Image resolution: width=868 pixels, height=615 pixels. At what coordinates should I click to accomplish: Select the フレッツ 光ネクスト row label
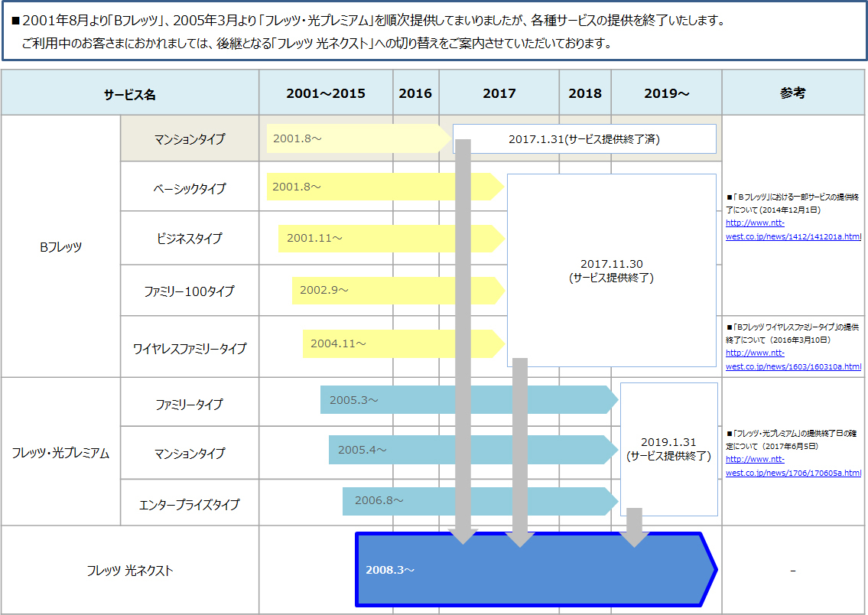click(x=130, y=570)
